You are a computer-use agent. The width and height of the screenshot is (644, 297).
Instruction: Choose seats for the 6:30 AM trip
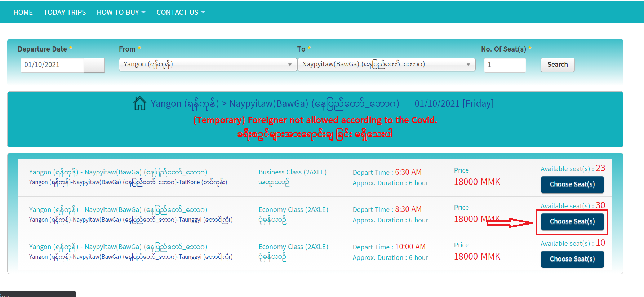tap(572, 185)
